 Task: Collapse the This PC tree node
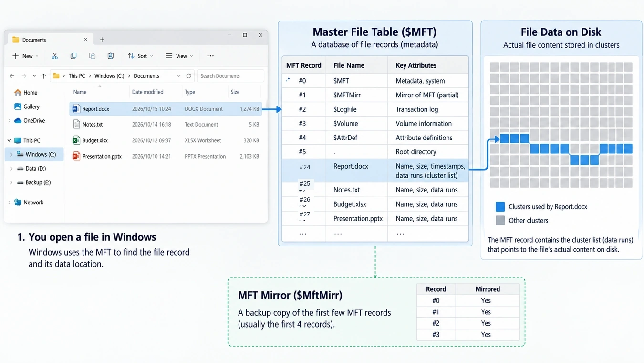pyautogui.click(x=9, y=140)
